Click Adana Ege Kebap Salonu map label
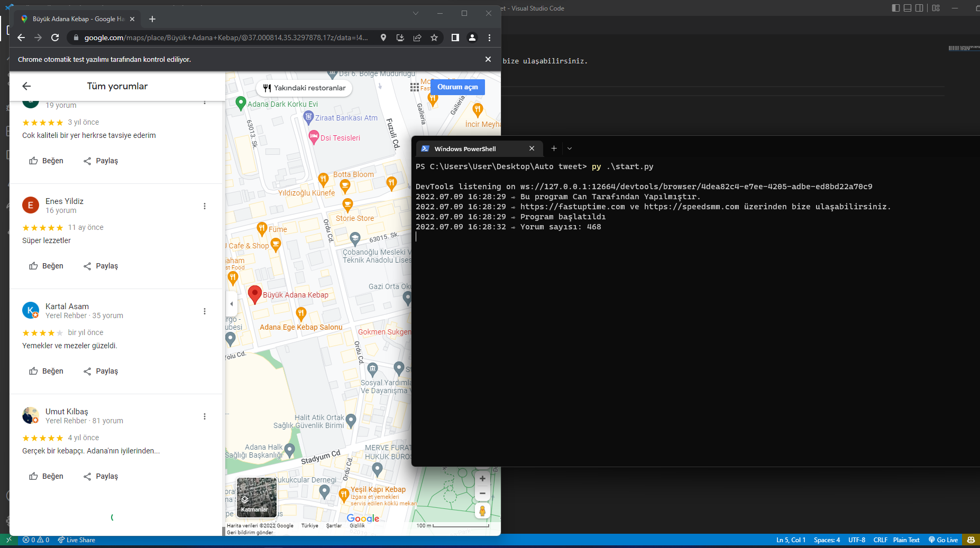980x548 pixels. (x=301, y=327)
